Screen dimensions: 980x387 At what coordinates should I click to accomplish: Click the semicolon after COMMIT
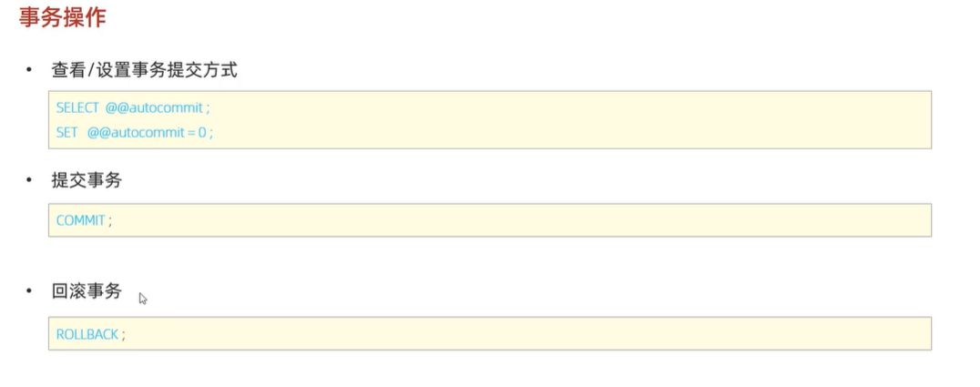tap(110, 221)
